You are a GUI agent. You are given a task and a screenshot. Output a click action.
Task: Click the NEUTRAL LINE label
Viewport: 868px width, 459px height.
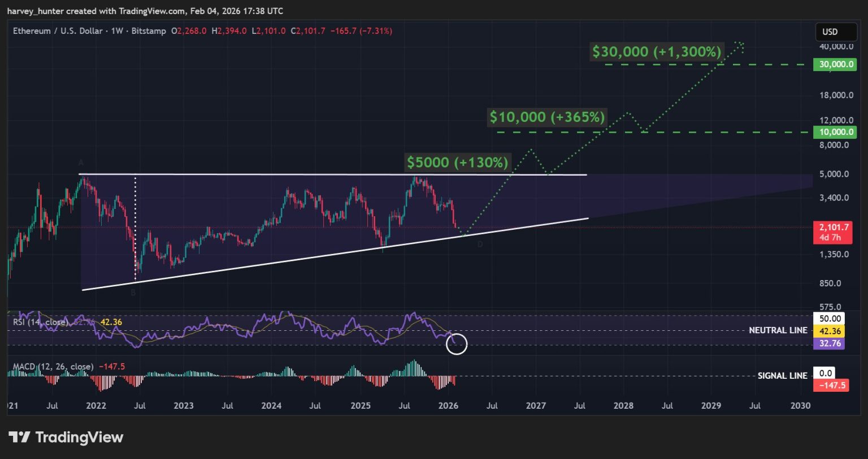pos(778,330)
